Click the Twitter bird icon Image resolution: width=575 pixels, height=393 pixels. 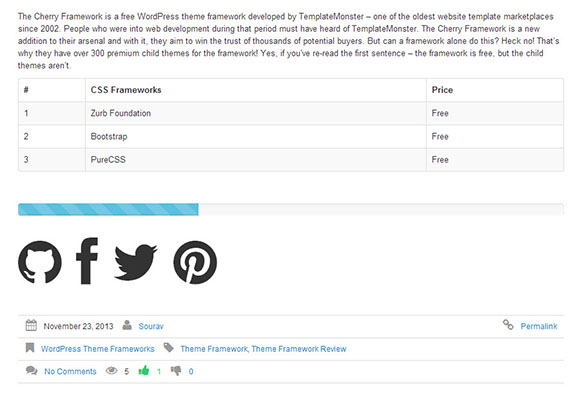(136, 262)
